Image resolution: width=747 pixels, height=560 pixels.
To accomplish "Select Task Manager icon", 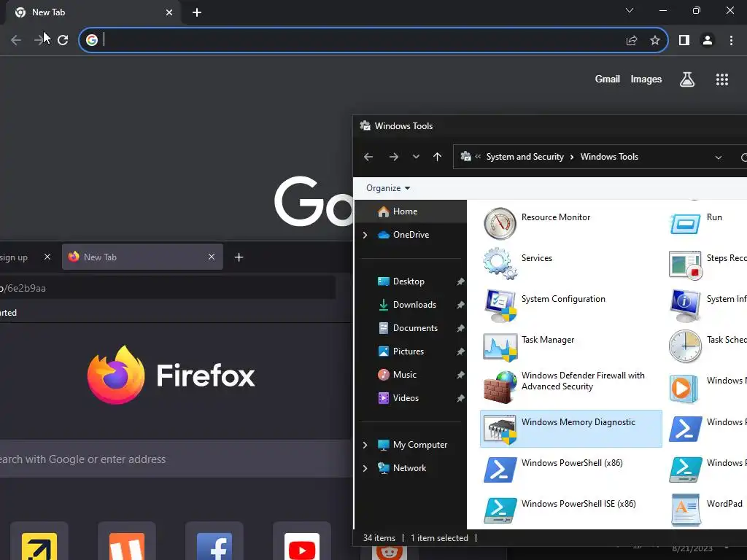I will (x=500, y=346).
